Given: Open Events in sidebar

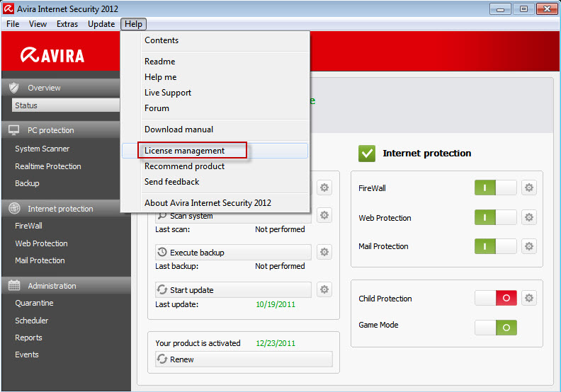Looking at the screenshot, I should point(27,354).
